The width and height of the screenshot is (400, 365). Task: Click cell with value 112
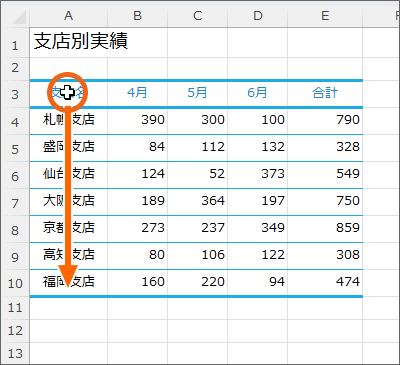198,148
